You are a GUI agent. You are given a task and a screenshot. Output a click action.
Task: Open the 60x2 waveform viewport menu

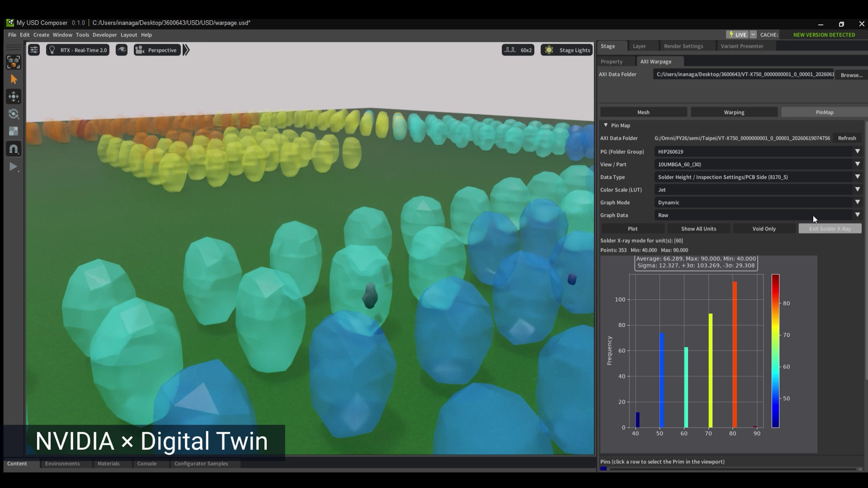click(518, 50)
